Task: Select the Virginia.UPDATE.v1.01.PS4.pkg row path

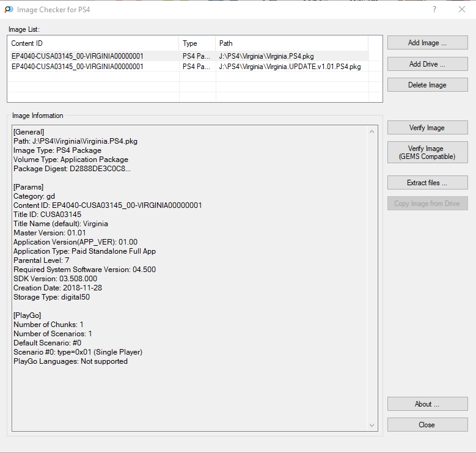Action: [290, 67]
